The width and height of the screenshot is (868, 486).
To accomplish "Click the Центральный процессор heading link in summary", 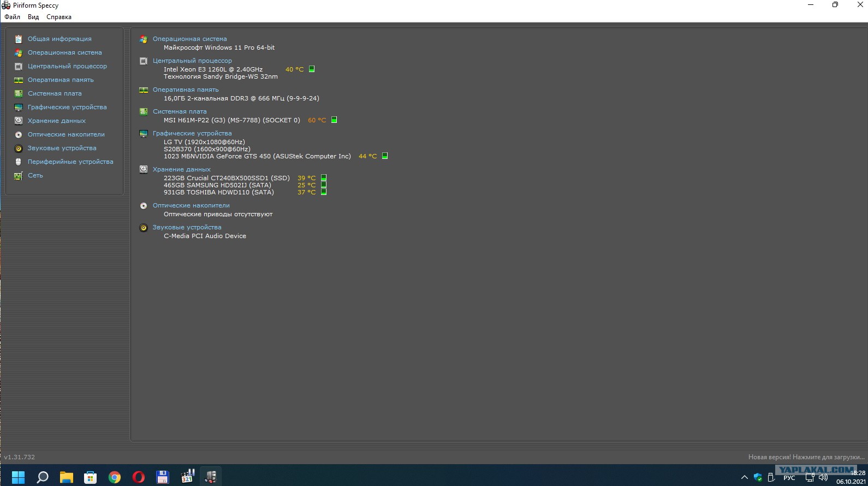I will tap(192, 61).
